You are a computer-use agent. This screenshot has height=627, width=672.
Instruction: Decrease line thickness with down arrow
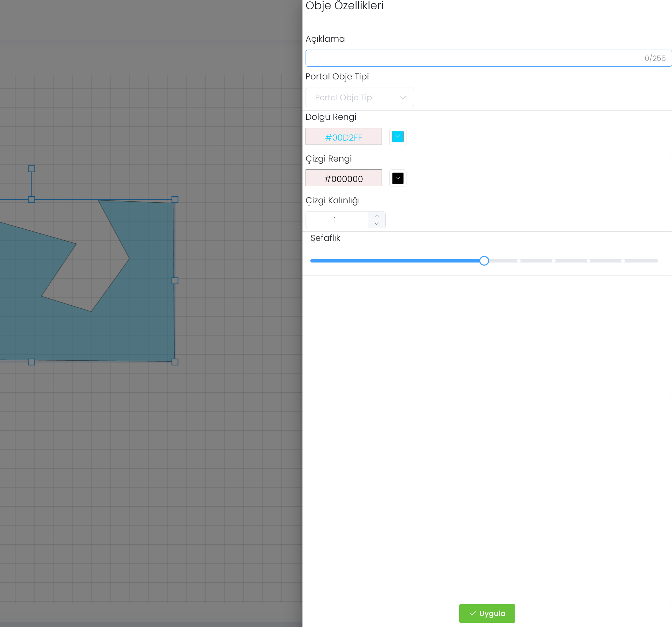pos(376,224)
